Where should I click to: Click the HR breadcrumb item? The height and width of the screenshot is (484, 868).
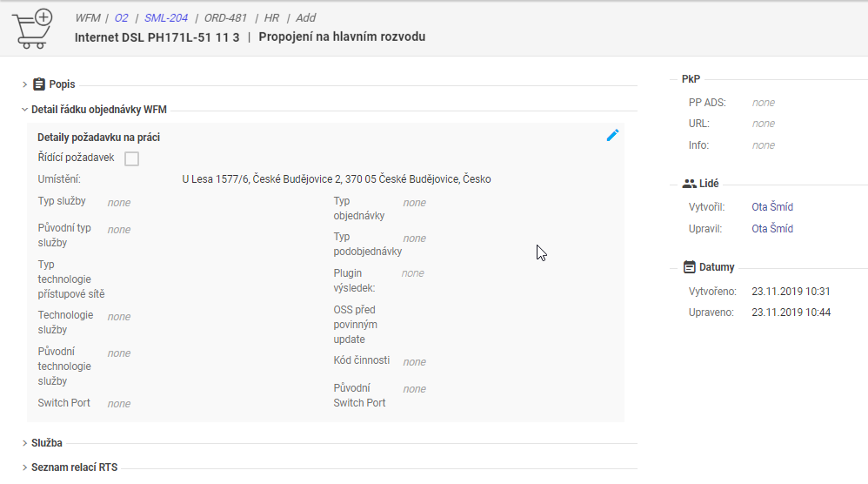pos(271,17)
